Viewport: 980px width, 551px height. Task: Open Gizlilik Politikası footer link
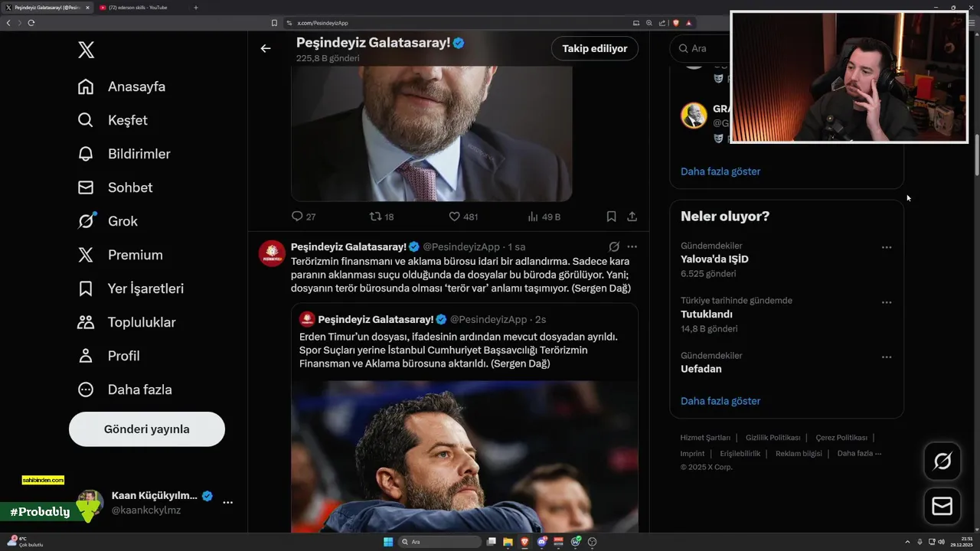[773, 438]
